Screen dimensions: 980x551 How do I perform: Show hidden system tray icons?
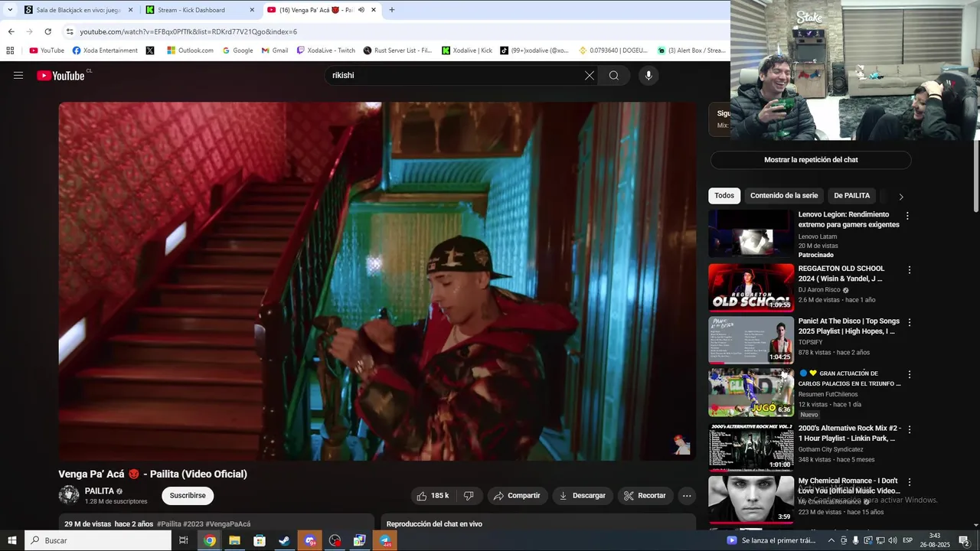(831, 540)
